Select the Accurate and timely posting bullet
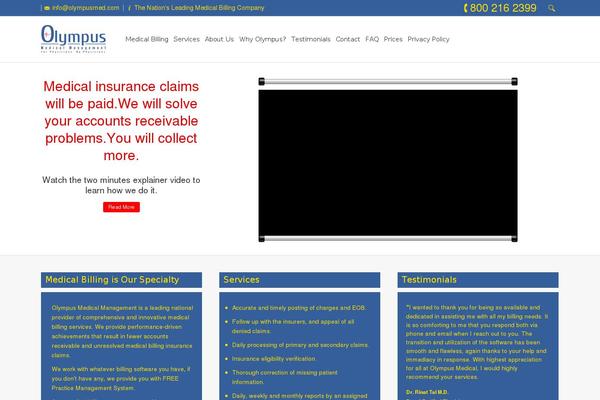The width and height of the screenshot is (600, 400). (x=299, y=308)
